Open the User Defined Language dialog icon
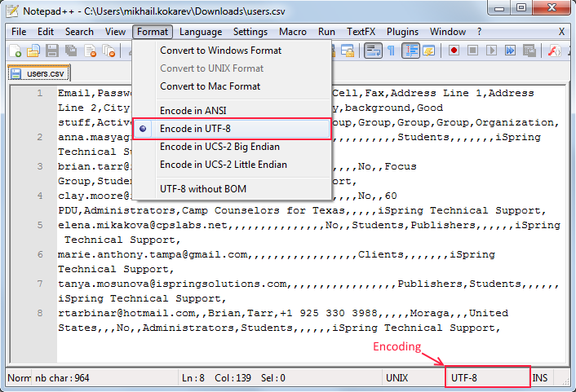 point(429,51)
